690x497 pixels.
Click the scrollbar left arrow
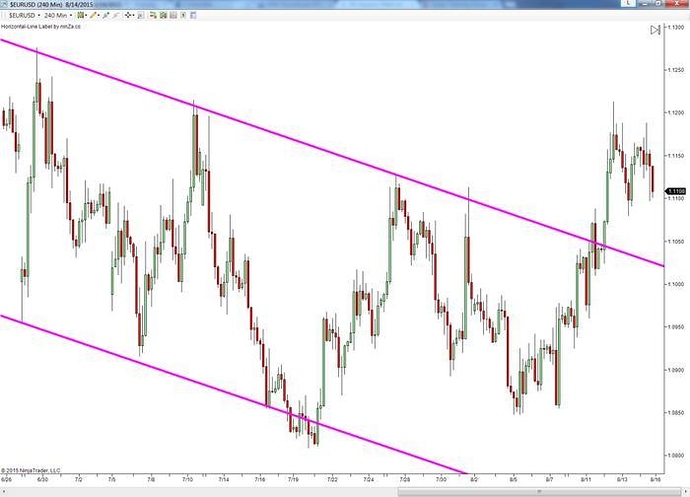coord(3,492)
